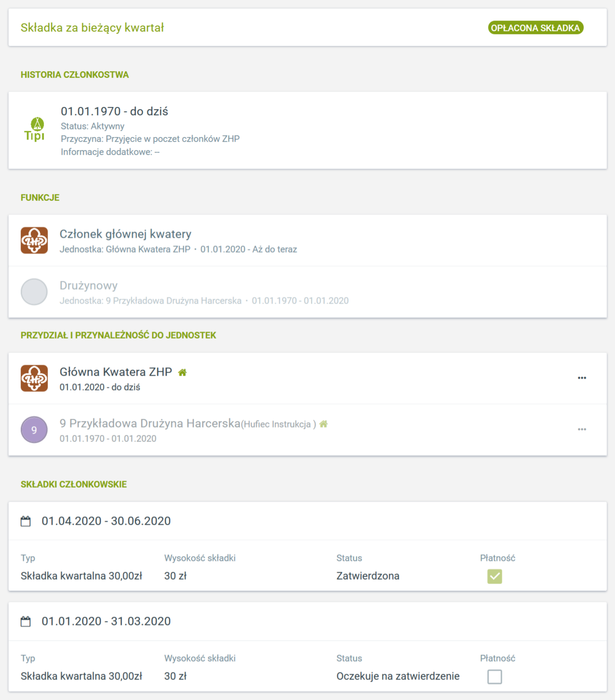Viewport: 615px width, 700px height.
Task: Select the 01.01.1970 - do dziś membership entry
Action: pos(114,112)
